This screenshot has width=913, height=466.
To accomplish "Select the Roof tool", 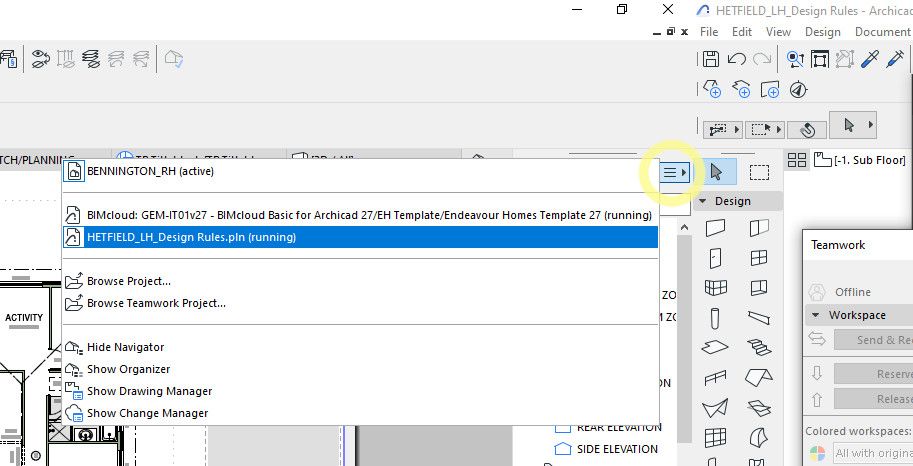I will [759, 377].
